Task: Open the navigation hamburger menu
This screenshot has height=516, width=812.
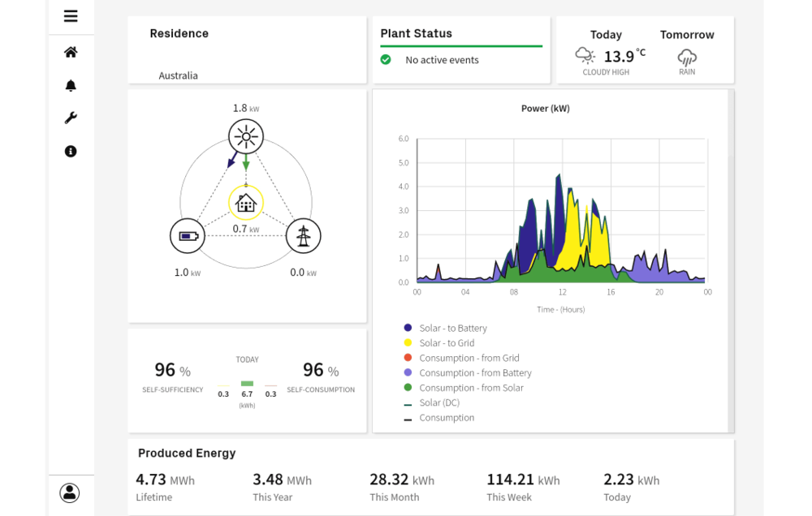Action: pyautogui.click(x=71, y=16)
